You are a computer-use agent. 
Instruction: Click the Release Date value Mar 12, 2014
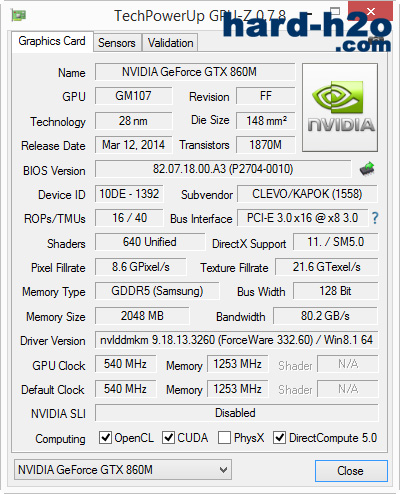[134, 145]
